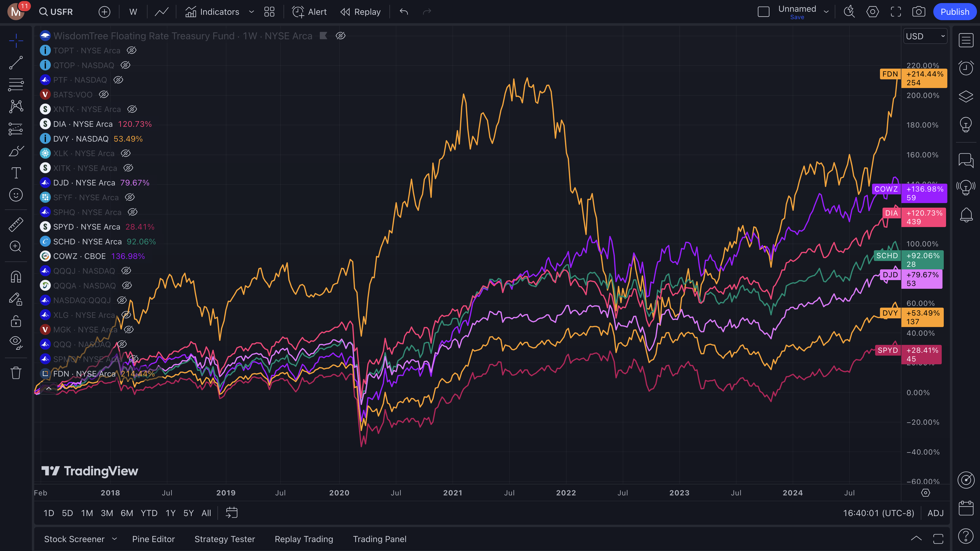Show the hidden XLK series
The width and height of the screenshot is (980, 551).
coord(126,153)
